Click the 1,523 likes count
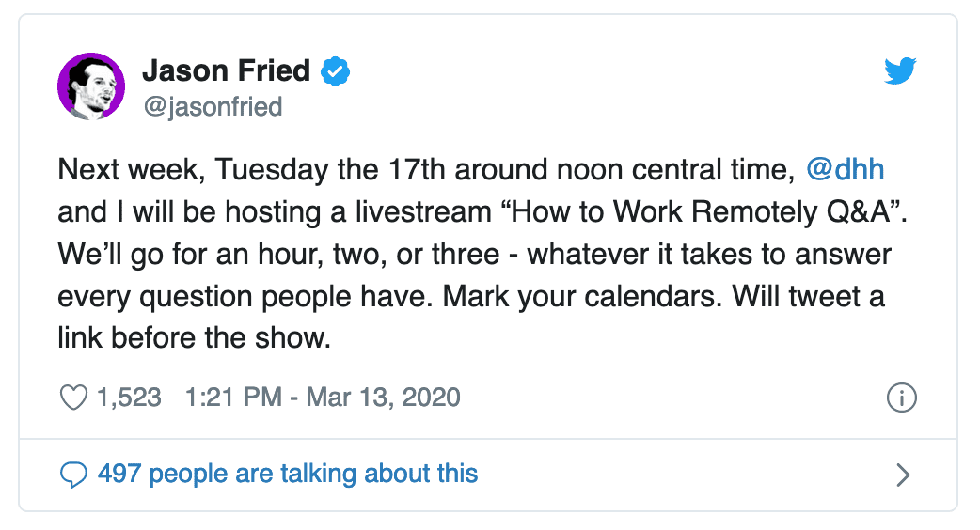 tap(129, 397)
